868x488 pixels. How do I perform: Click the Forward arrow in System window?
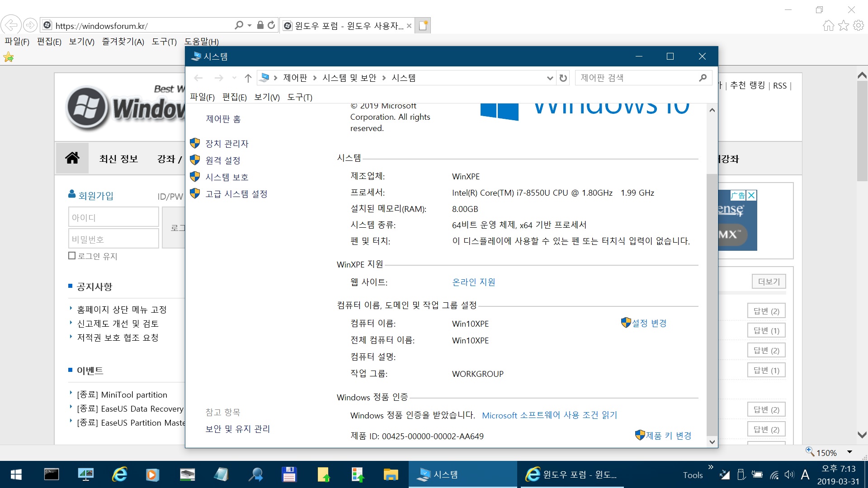pos(219,78)
